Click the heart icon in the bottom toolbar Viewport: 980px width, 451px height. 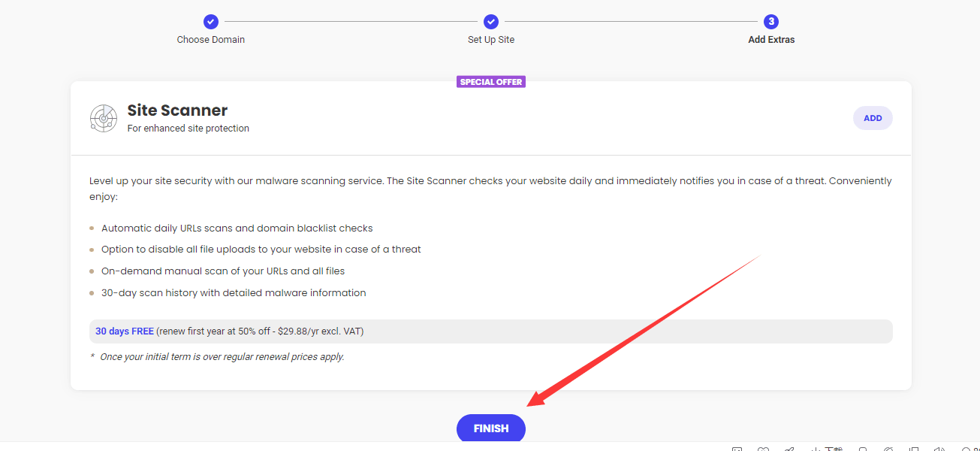pyautogui.click(x=763, y=448)
